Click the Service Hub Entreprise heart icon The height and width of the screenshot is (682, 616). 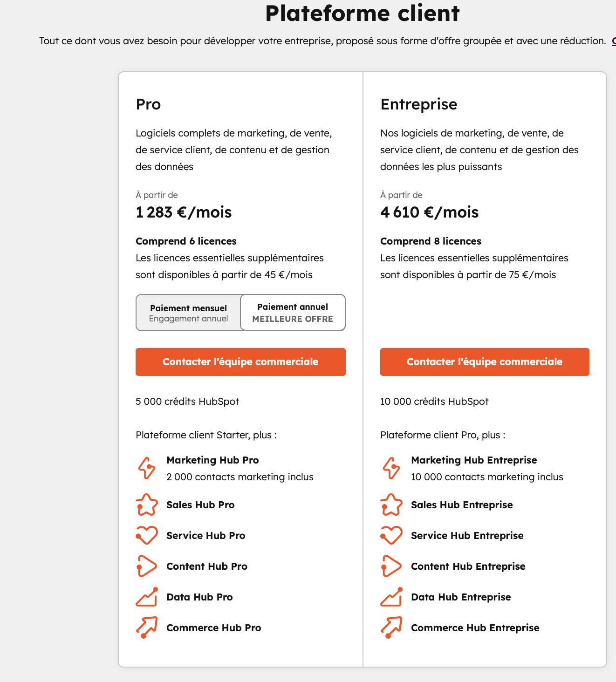[391, 536]
